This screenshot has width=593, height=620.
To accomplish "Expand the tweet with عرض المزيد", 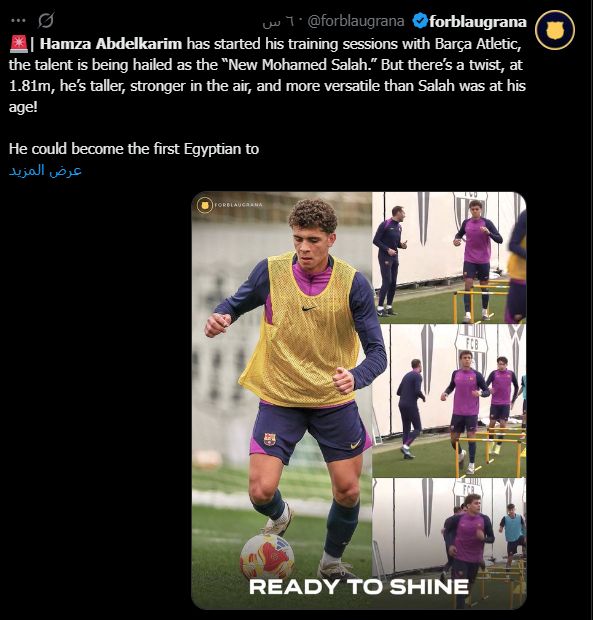I will tap(45, 170).
